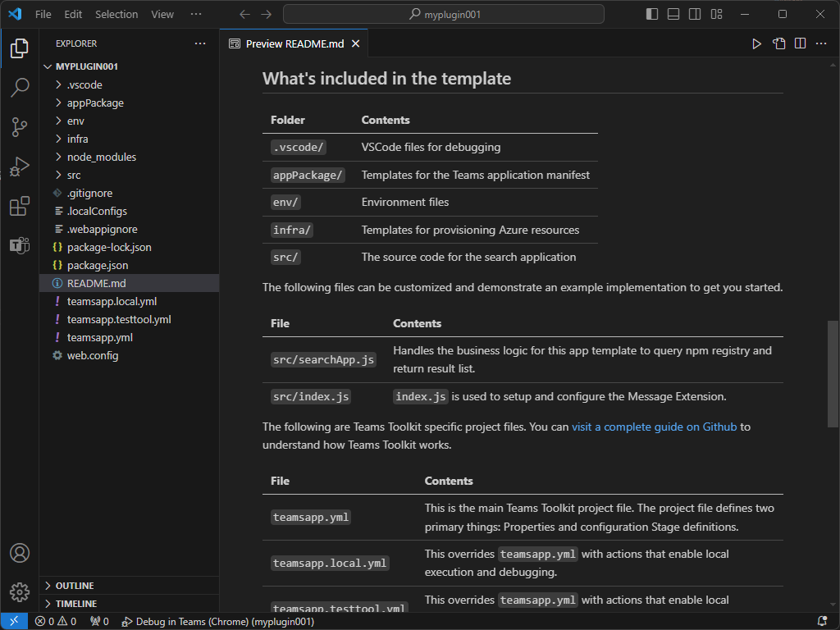Open the Manage gear icon
The width and height of the screenshot is (840, 630).
click(20, 592)
